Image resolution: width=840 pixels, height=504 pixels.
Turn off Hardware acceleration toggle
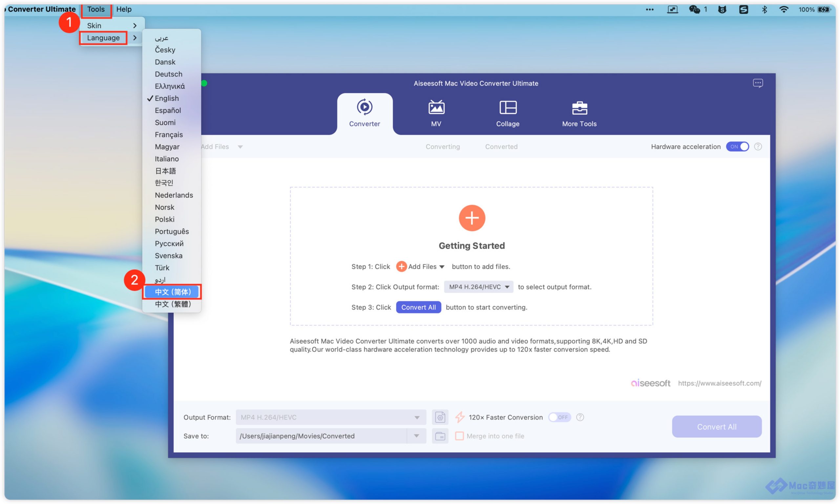737,146
